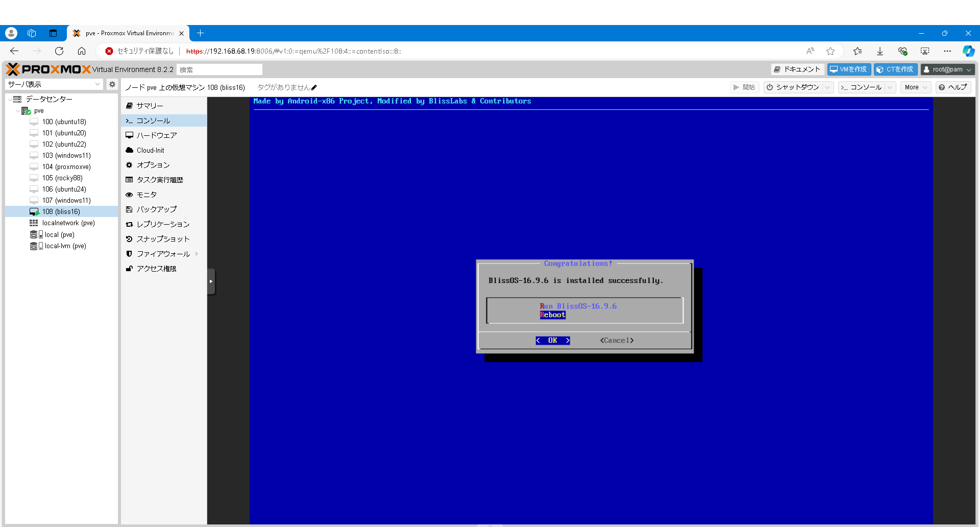Viewport: 980px width, 527px height.
Task: Open the Copilot sidebar icon
Action: pos(968,51)
